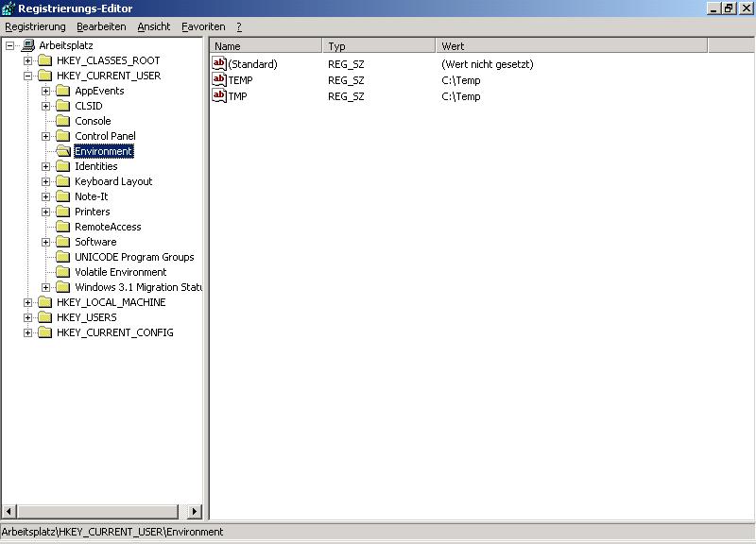Open the Ansicht menu
756x544 pixels.
point(154,27)
